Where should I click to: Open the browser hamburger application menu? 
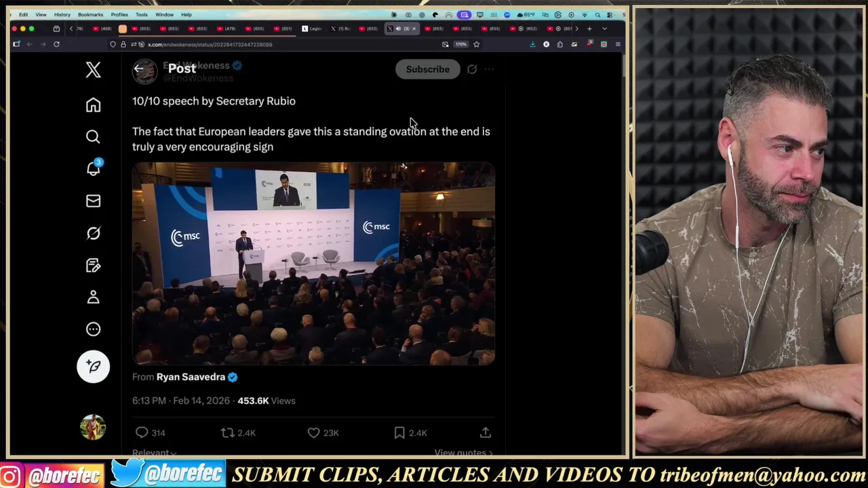pos(618,44)
